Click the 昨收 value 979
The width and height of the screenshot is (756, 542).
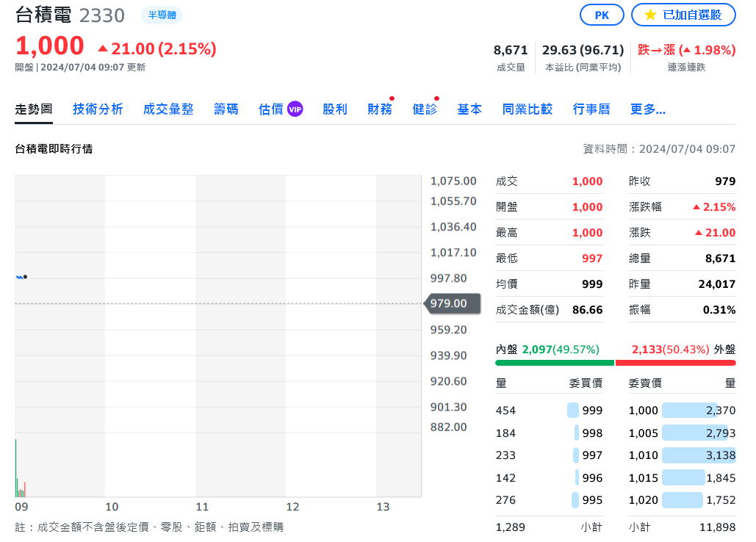[x=725, y=181]
